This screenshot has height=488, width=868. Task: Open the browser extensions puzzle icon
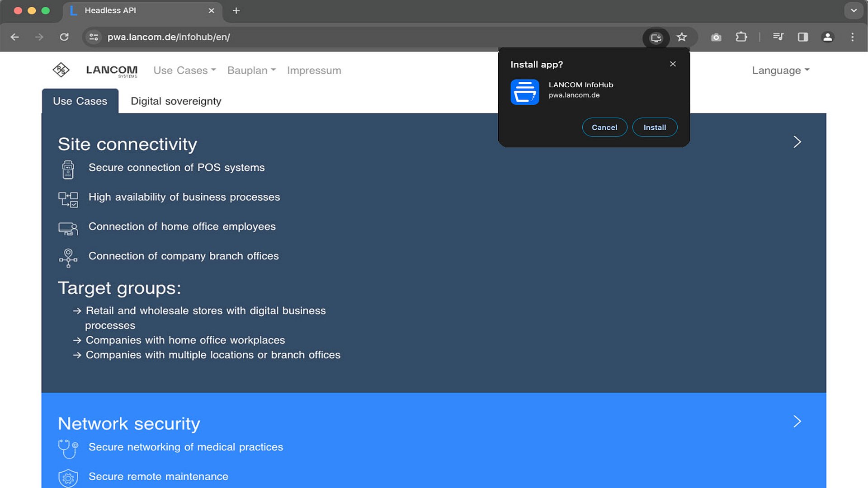[741, 38]
